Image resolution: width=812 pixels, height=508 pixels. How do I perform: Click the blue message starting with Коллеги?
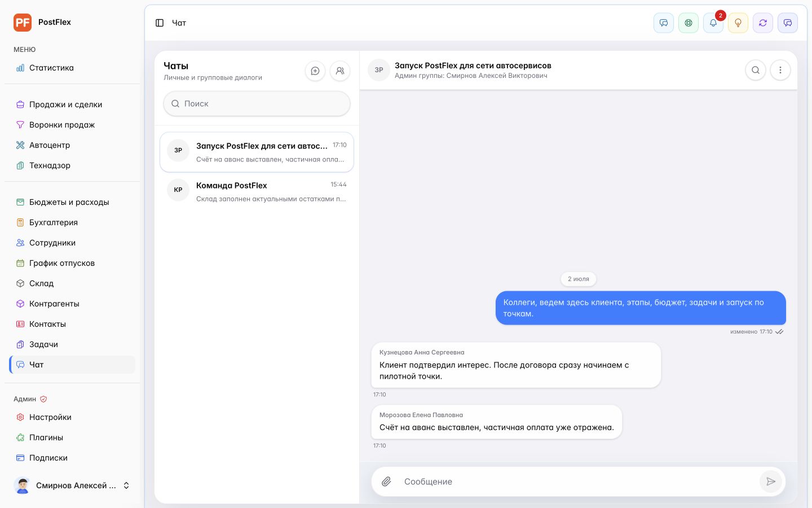pyautogui.click(x=641, y=308)
